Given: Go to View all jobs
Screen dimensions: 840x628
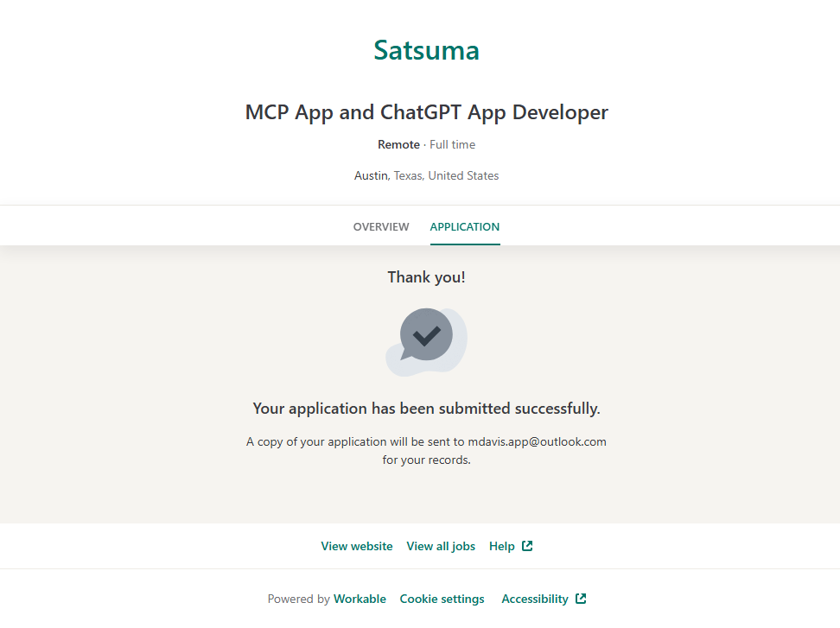Looking at the screenshot, I should coord(441,547).
